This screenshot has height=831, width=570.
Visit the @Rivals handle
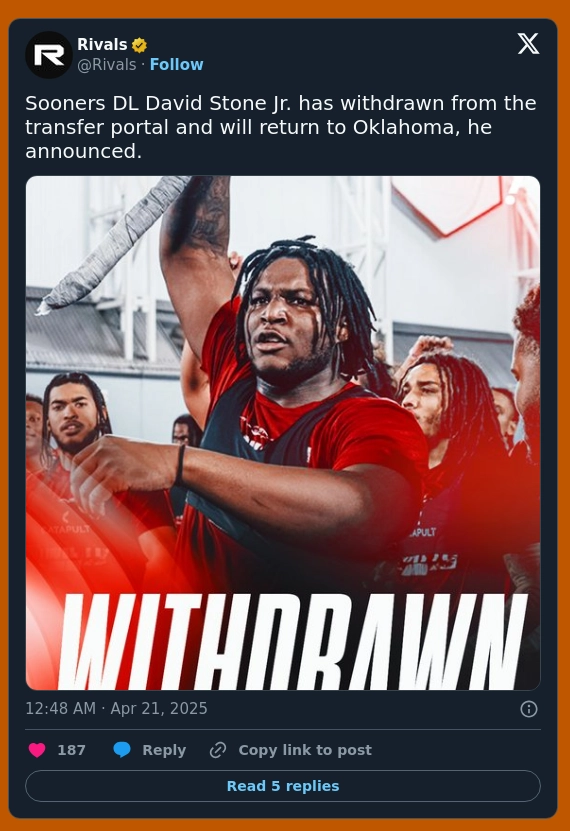click(x=107, y=65)
